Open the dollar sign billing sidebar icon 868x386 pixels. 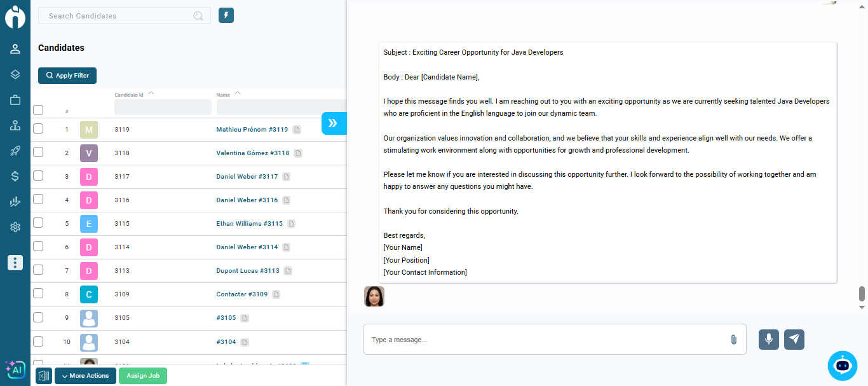point(15,176)
